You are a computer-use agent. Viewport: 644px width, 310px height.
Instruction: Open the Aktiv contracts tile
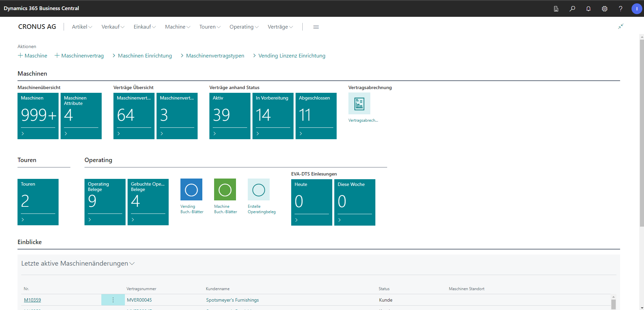click(230, 116)
